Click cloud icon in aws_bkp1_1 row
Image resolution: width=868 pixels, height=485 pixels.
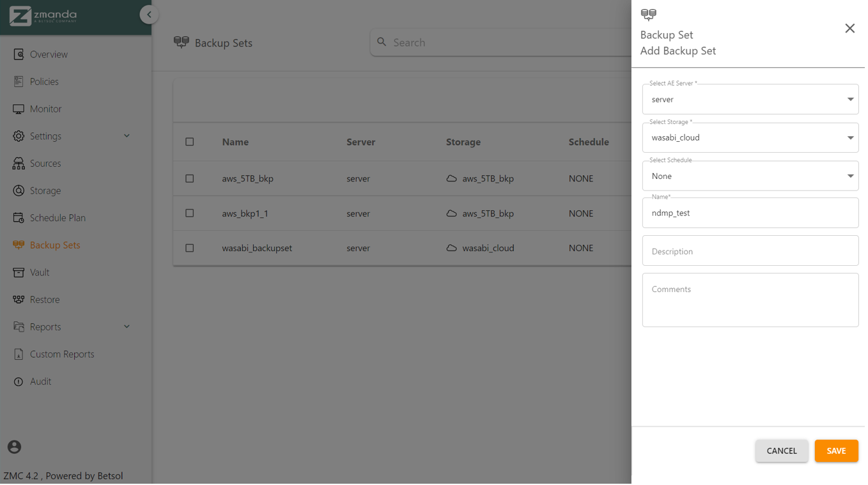(453, 214)
